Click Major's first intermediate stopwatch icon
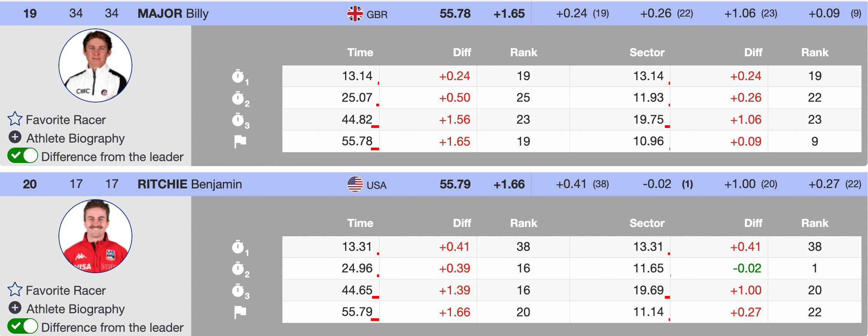Screen dimensions: 868x336 click(x=239, y=76)
